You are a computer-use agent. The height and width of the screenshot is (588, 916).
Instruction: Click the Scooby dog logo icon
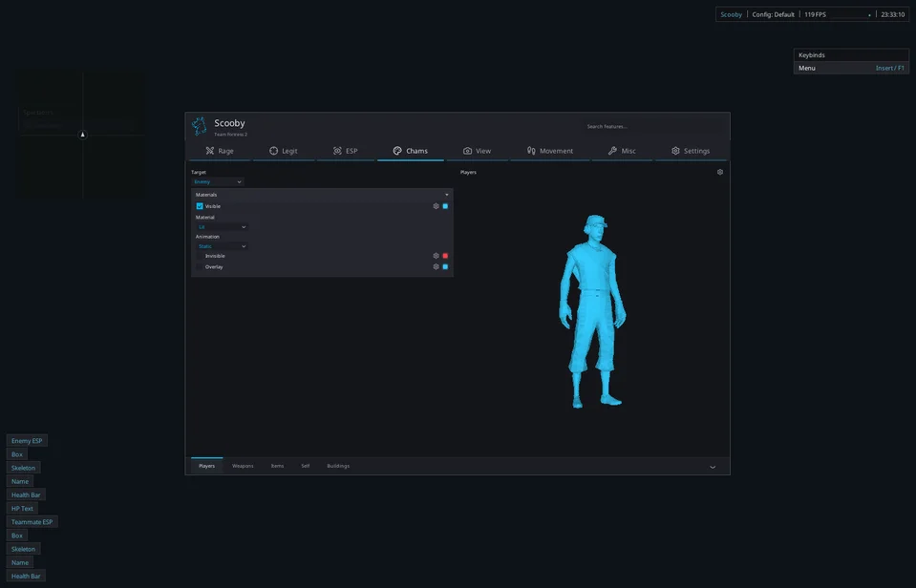(200, 126)
